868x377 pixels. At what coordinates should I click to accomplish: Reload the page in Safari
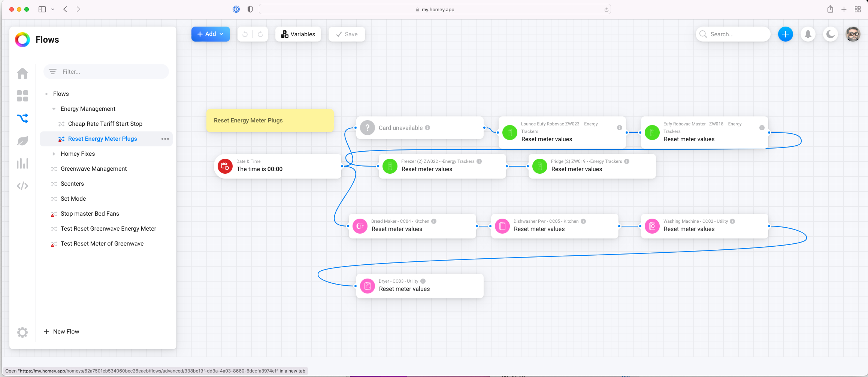(x=606, y=10)
